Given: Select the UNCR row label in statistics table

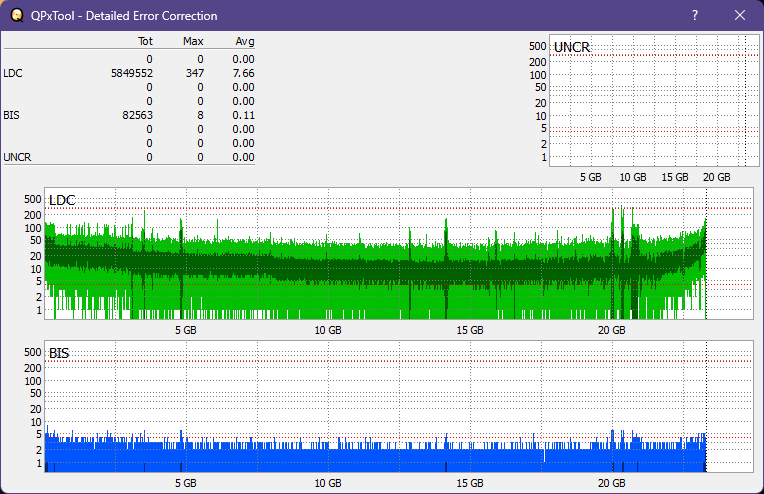Looking at the screenshot, I should (x=17, y=157).
